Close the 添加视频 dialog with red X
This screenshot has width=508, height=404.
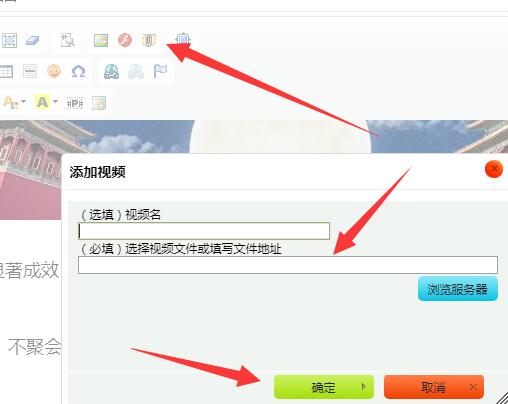pyautogui.click(x=494, y=169)
